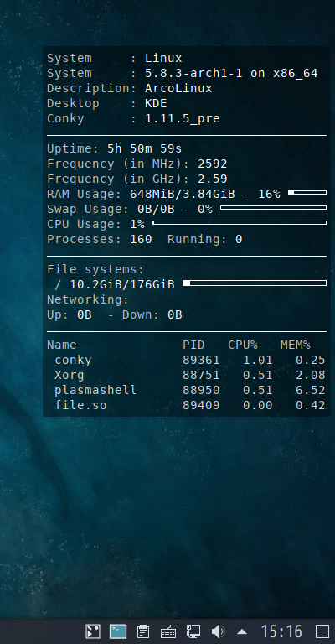Image resolution: width=335 pixels, height=644 pixels.
Task: Click the PID column header
Action: [193, 345]
